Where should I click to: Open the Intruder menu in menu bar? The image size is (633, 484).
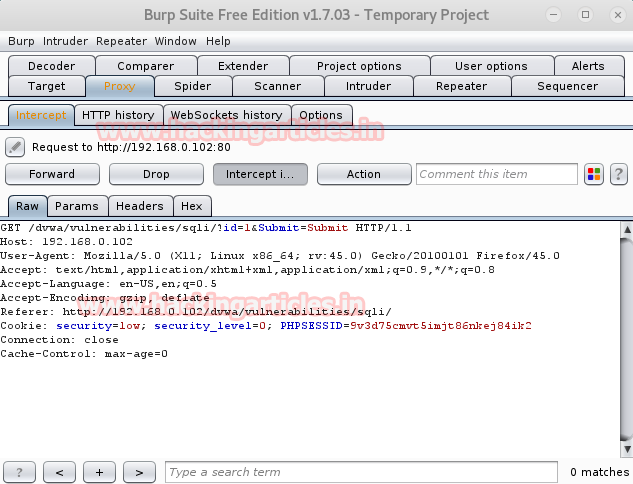[65, 41]
